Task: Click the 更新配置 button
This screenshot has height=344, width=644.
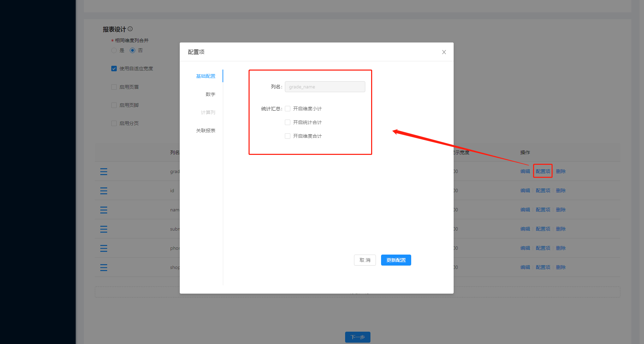Action: pyautogui.click(x=396, y=260)
